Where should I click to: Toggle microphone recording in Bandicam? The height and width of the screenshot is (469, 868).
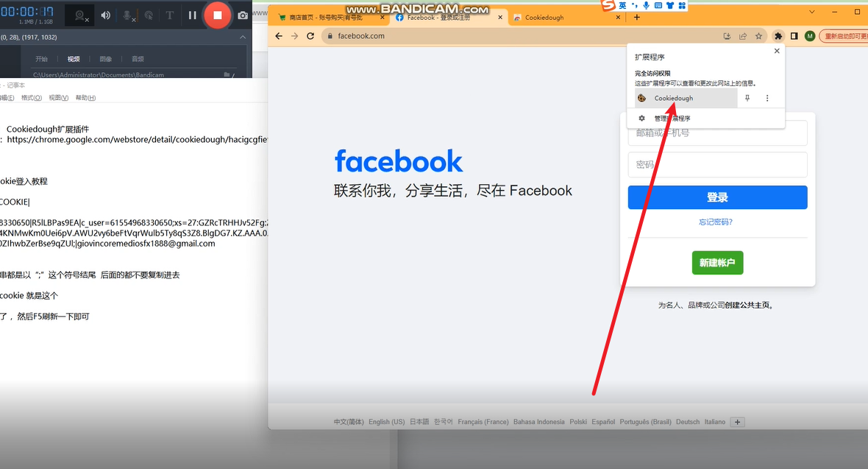point(127,15)
